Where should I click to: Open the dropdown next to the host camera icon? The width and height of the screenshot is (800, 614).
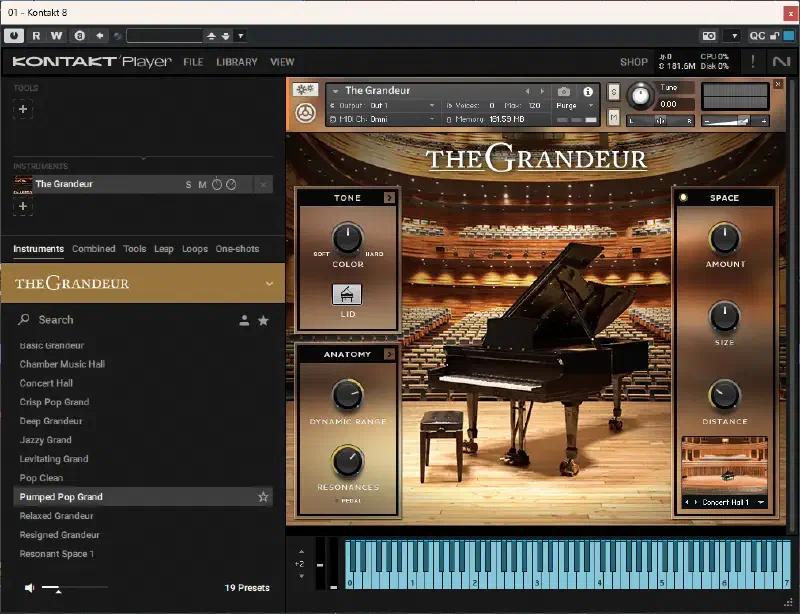(x=734, y=36)
